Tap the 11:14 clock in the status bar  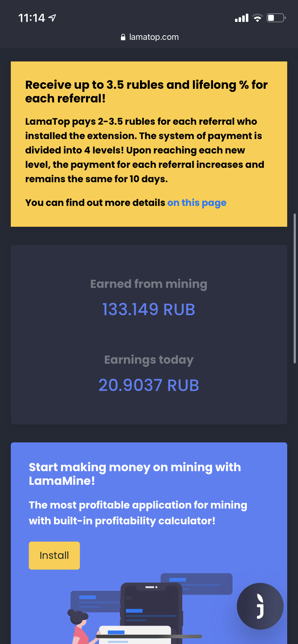pos(32,18)
